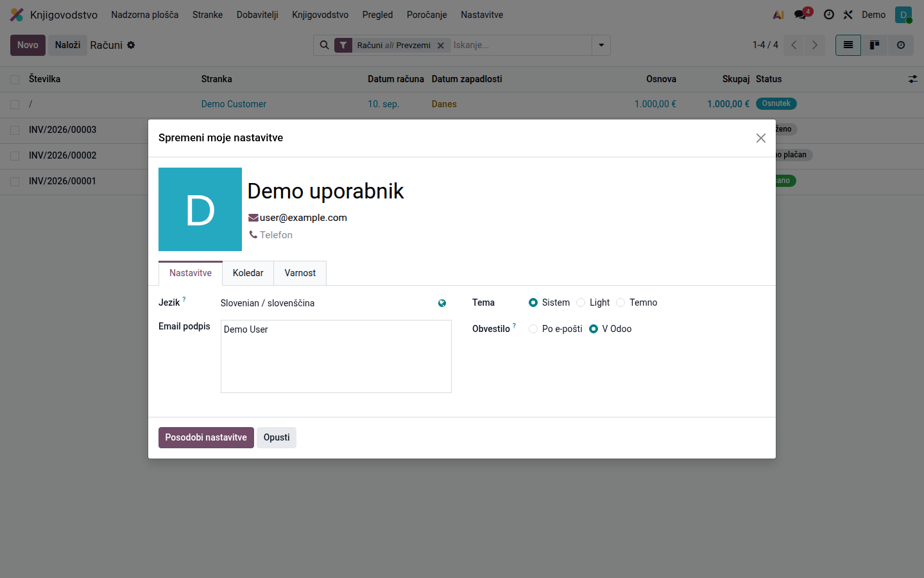
Task: Tick the checkbox for INV/2026/00001
Action: pyautogui.click(x=15, y=182)
